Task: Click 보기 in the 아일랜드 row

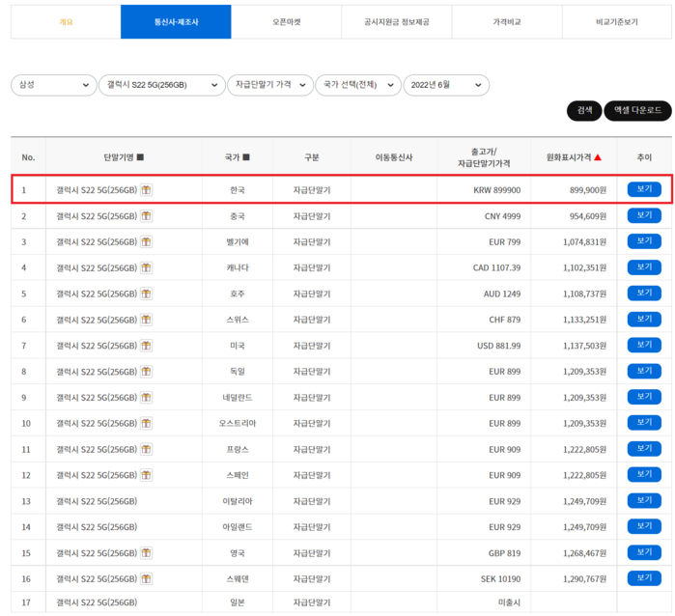Action: click(x=644, y=526)
